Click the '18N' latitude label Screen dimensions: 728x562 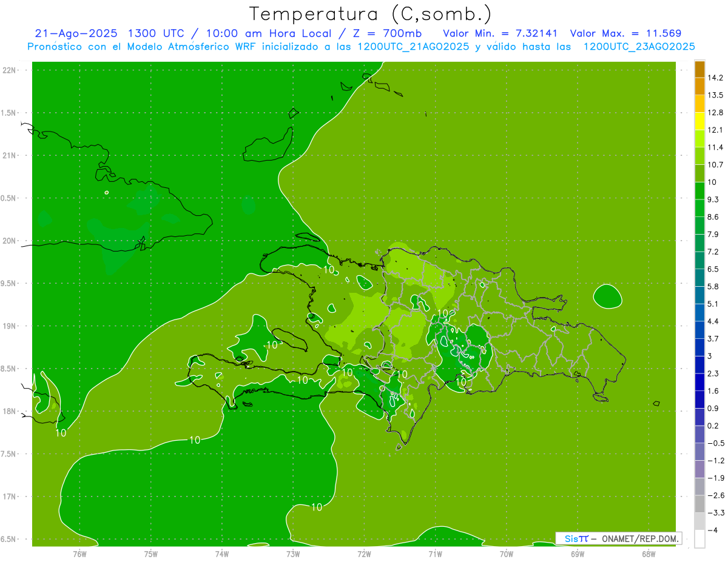pyautogui.click(x=10, y=411)
